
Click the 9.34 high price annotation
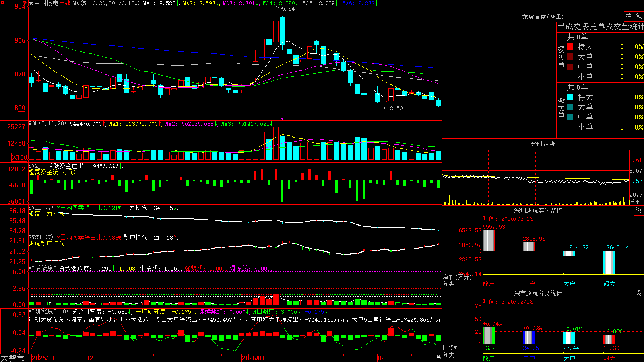tap(288, 9)
